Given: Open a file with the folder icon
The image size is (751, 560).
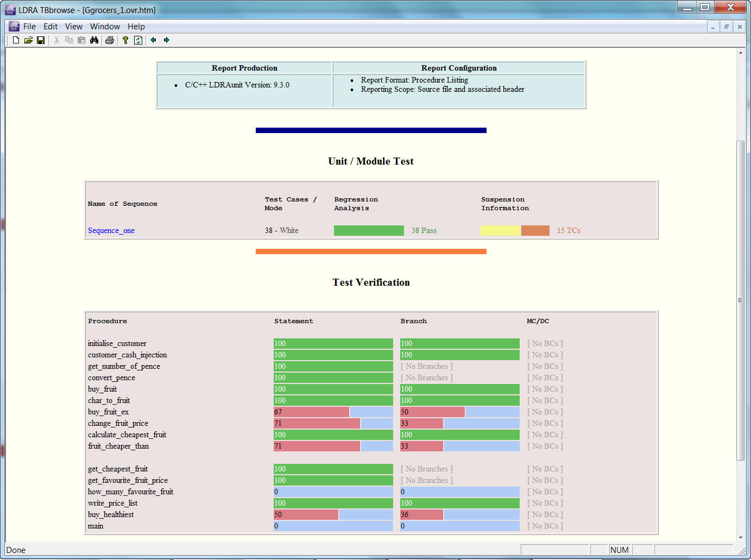Looking at the screenshot, I should tap(28, 40).
